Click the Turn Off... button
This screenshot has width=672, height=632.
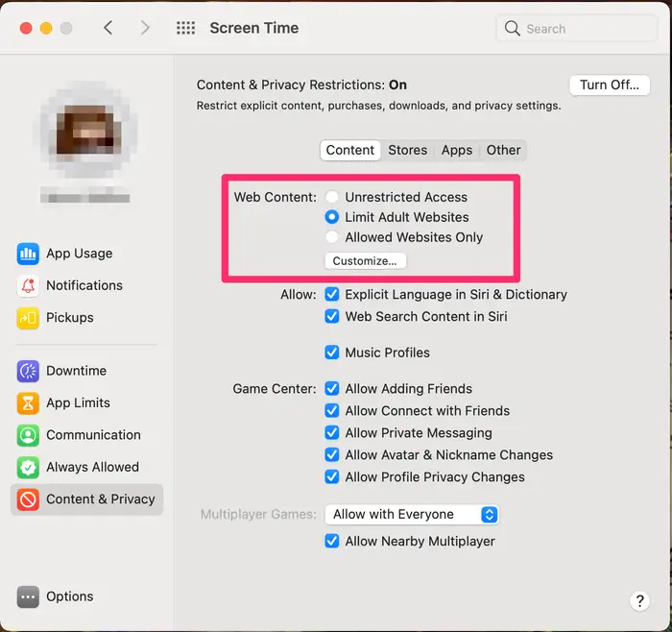[x=610, y=85]
